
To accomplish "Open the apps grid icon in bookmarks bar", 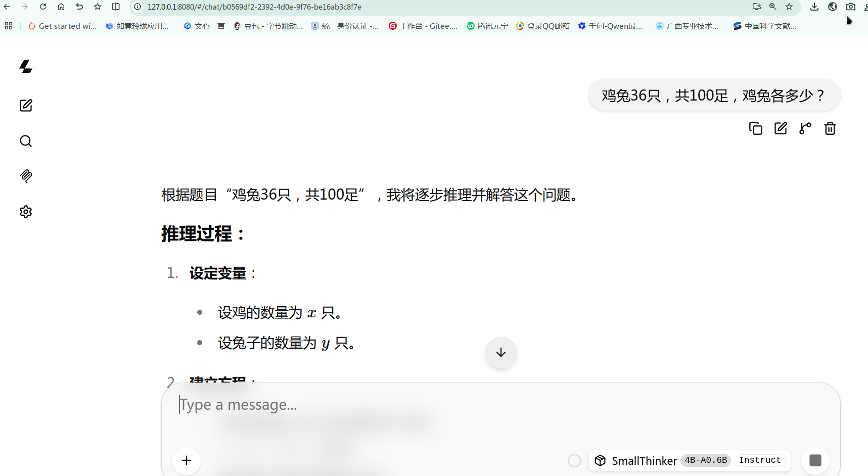I will point(9,26).
